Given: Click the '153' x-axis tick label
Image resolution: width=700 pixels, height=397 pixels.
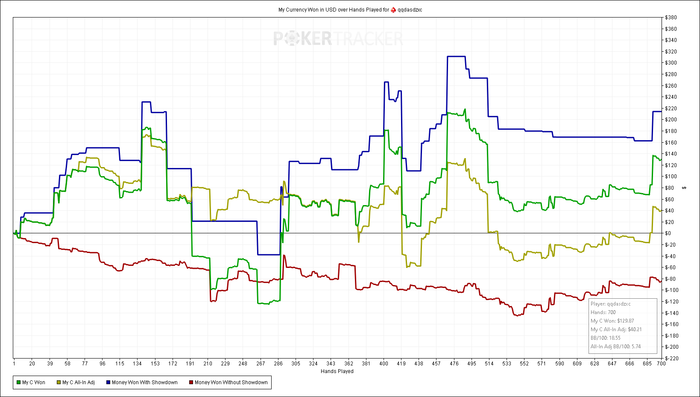Looking at the screenshot, I should click(155, 364).
